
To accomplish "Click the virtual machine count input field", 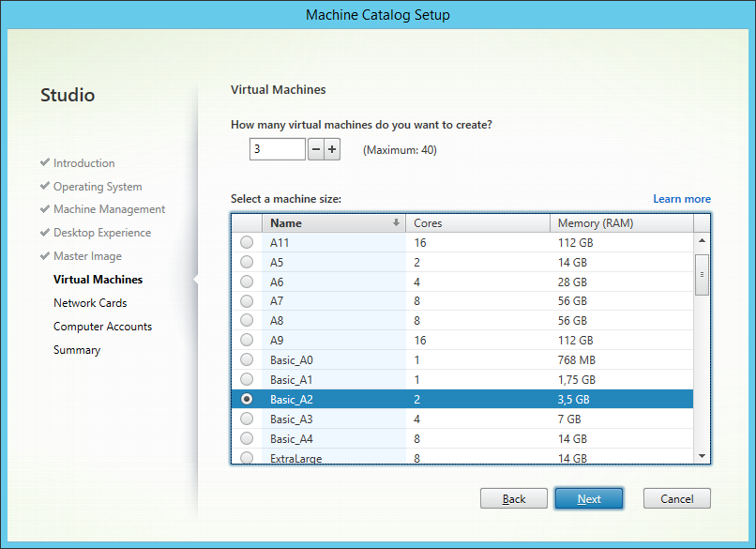I will pos(278,149).
